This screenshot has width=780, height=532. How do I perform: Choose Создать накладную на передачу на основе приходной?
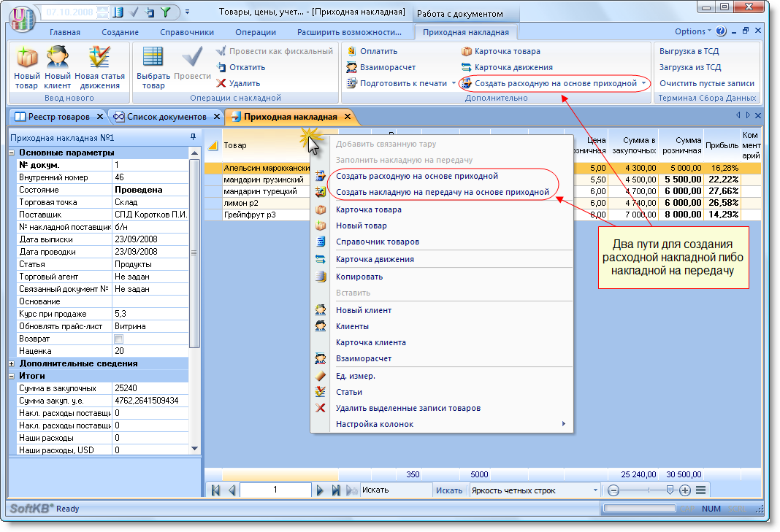coord(443,192)
